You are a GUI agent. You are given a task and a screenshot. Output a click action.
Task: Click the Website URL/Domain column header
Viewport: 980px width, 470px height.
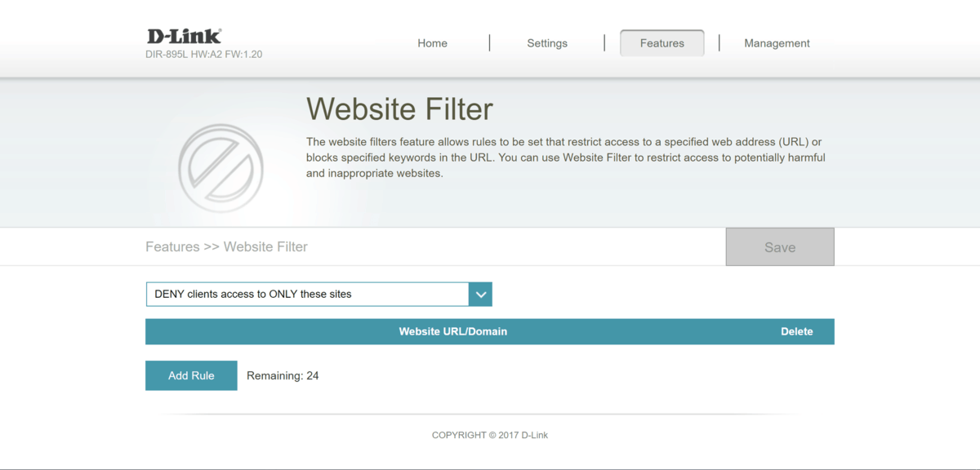point(452,331)
